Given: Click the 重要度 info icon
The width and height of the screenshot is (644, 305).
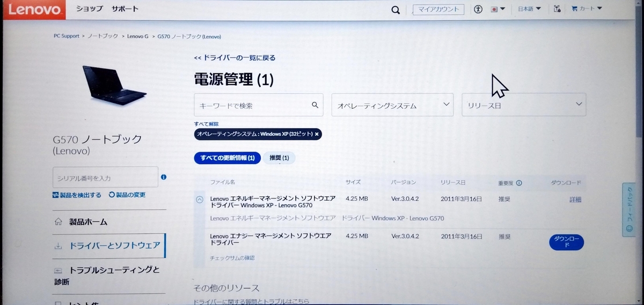Looking at the screenshot, I should [x=519, y=183].
